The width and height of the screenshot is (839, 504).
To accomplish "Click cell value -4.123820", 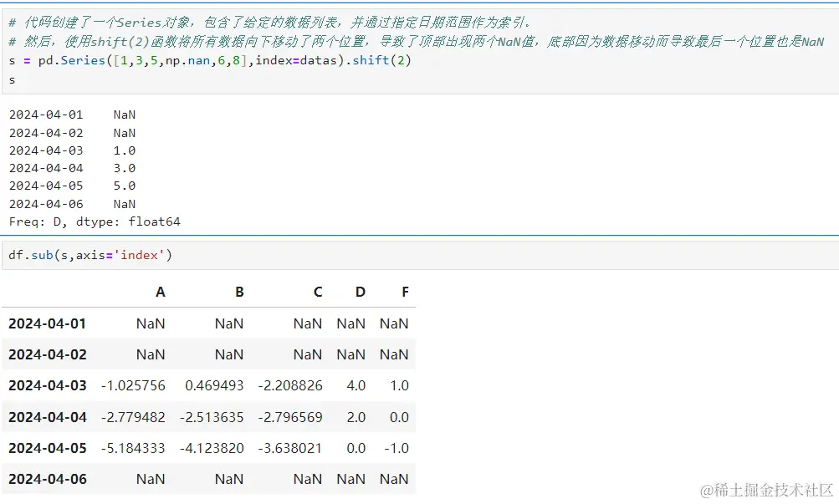I will [x=212, y=448].
